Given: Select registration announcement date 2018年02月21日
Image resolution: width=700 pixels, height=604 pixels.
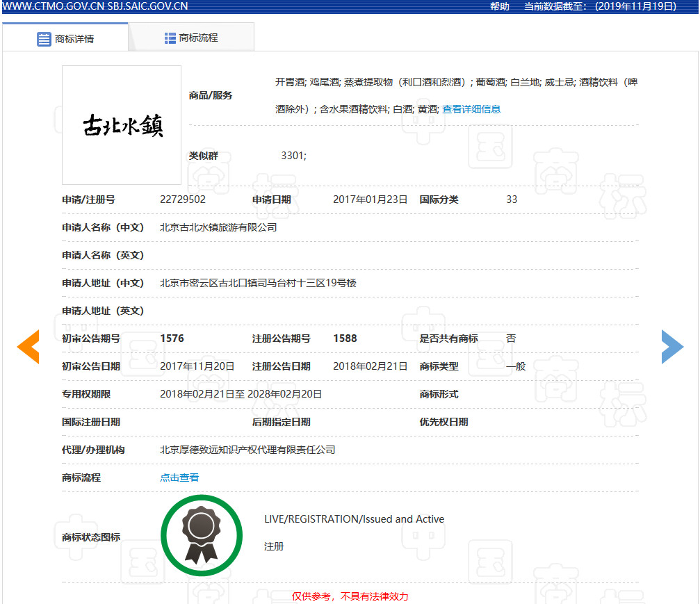Looking at the screenshot, I should 370,366.
